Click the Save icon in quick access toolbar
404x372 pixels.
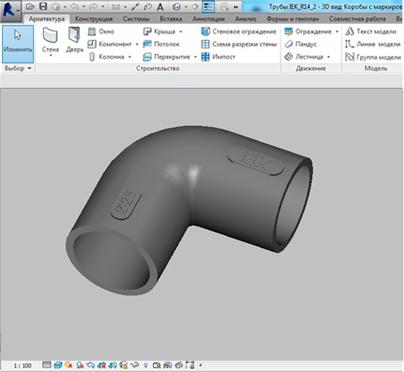point(43,6)
